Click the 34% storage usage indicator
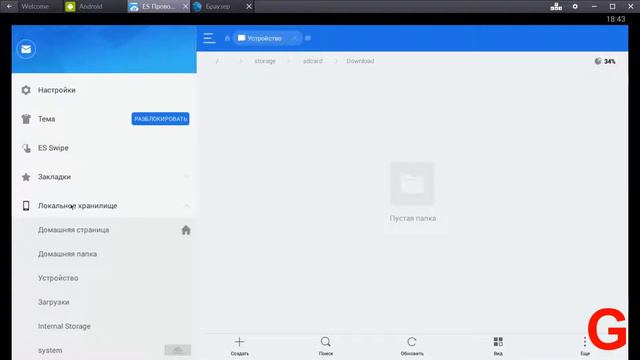The height and width of the screenshot is (360, 640). pyautogui.click(x=605, y=62)
